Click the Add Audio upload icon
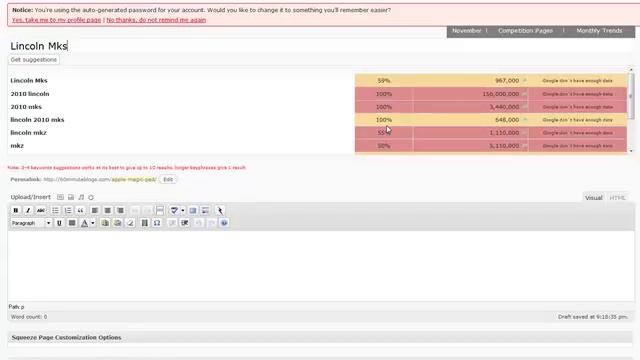This screenshot has width=640, height=360. [x=81, y=197]
